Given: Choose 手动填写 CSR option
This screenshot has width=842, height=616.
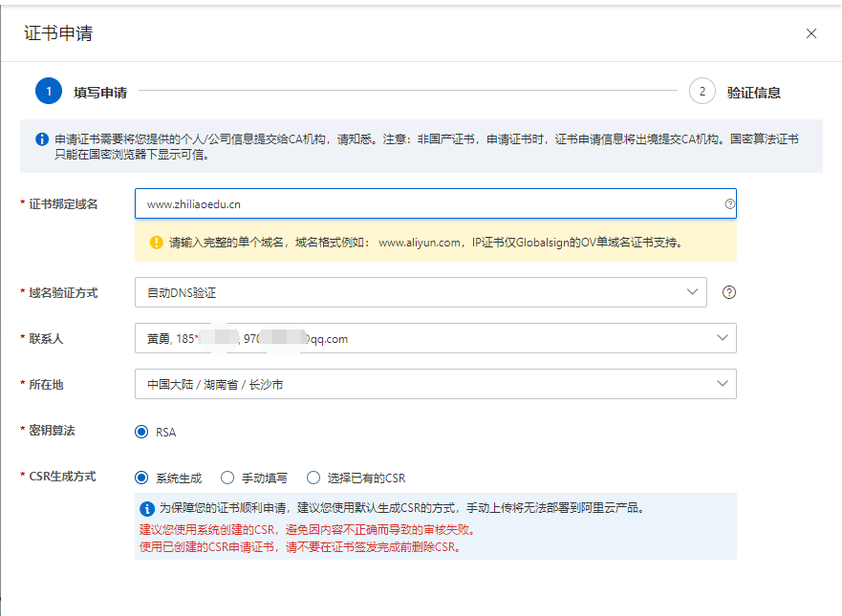Looking at the screenshot, I should click(227, 478).
